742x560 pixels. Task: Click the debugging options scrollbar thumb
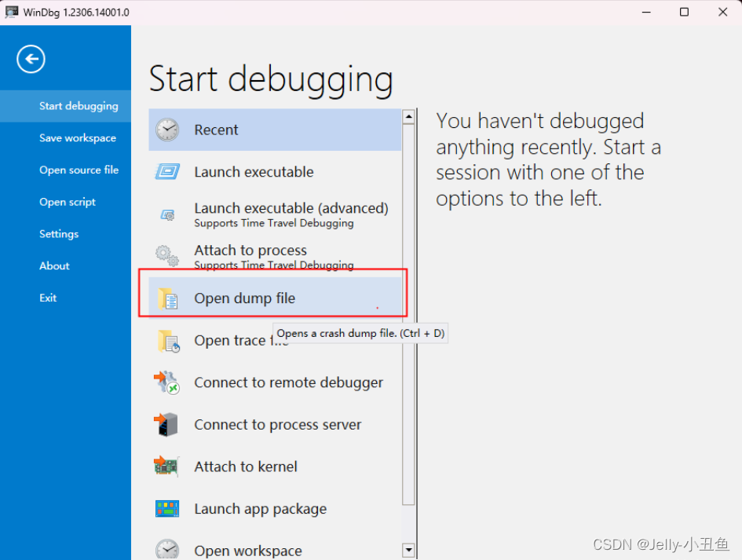pyautogui.click(x=408, y=315)
